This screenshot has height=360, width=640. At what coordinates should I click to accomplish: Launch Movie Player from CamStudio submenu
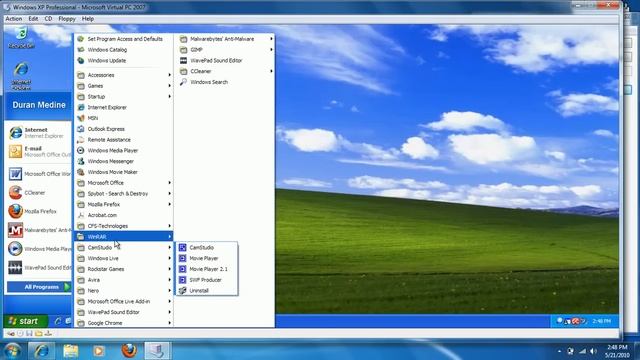click(207, 258)
